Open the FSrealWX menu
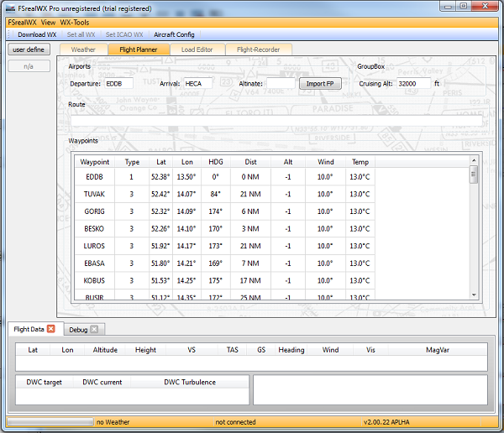The image size is (504, 433). pos(21,23)
